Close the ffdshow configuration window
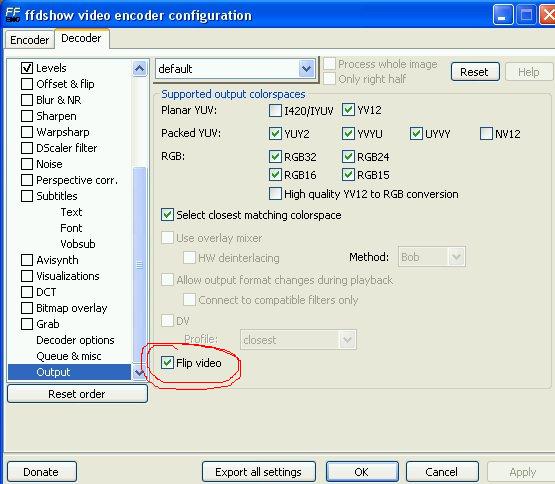555x484 pixels. click(547, 16)
